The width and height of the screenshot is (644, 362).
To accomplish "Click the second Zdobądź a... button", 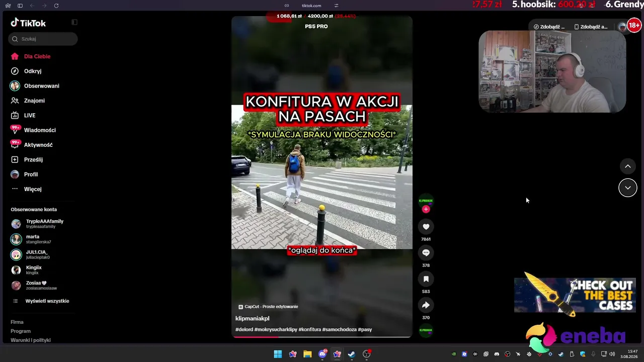I will pyautogui.click(x=591, y=27).
